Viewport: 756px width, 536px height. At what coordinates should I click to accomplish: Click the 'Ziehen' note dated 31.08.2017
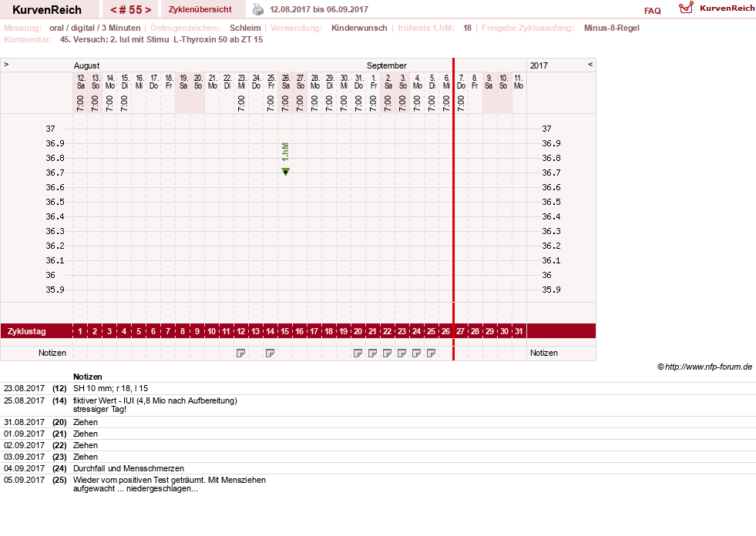pyautogui.click(x=86, y=422)
